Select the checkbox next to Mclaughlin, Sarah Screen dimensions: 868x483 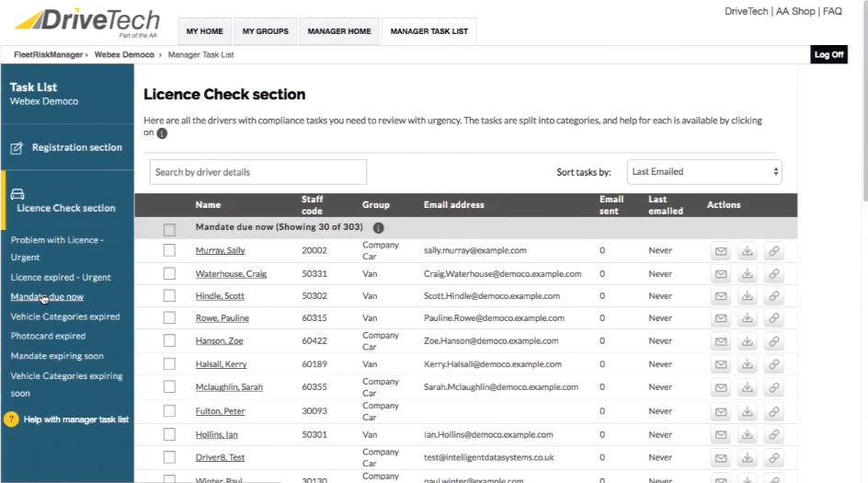[x=169, y=387]
